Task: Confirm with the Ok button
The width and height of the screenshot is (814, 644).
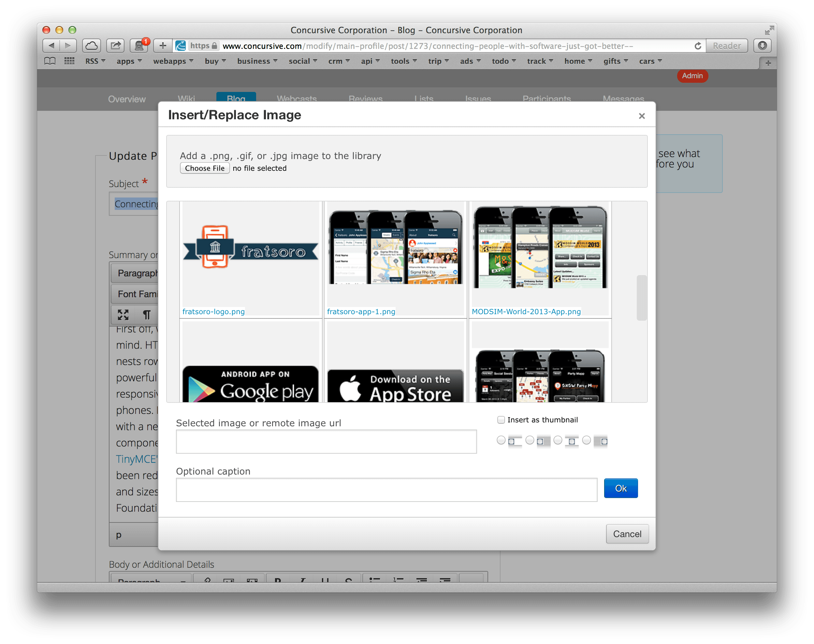Action: pyautogui.click(x=620, y=488)
